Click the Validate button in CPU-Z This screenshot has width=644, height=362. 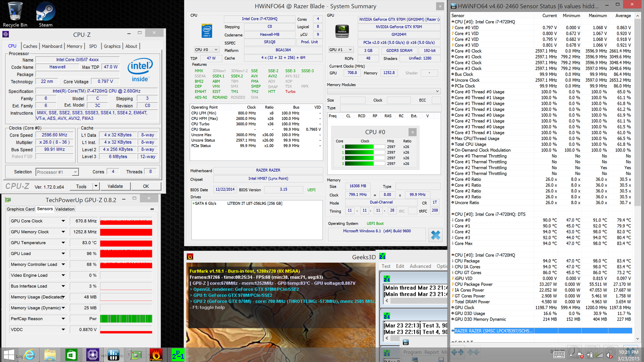click(115, 186)
